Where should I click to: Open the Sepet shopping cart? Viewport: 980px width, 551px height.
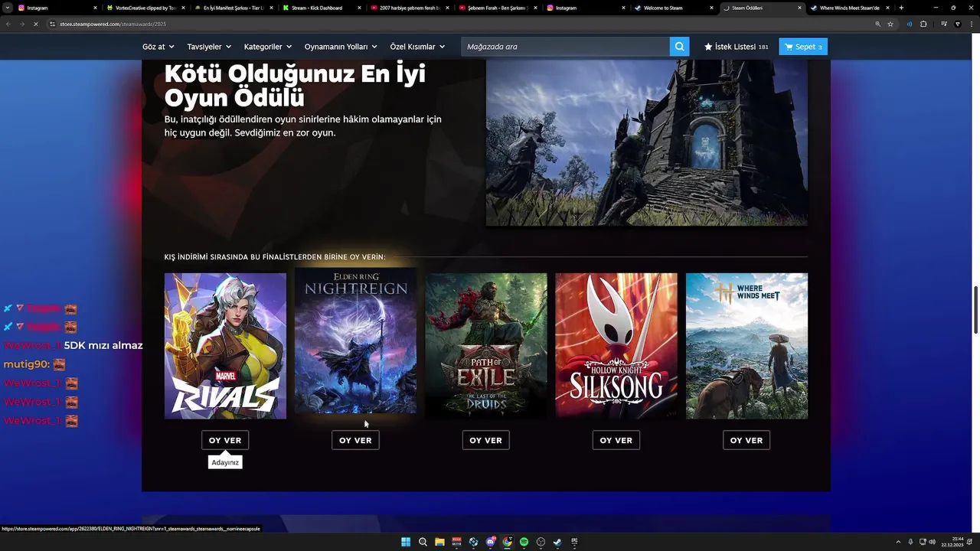click(x=803, y=47)
